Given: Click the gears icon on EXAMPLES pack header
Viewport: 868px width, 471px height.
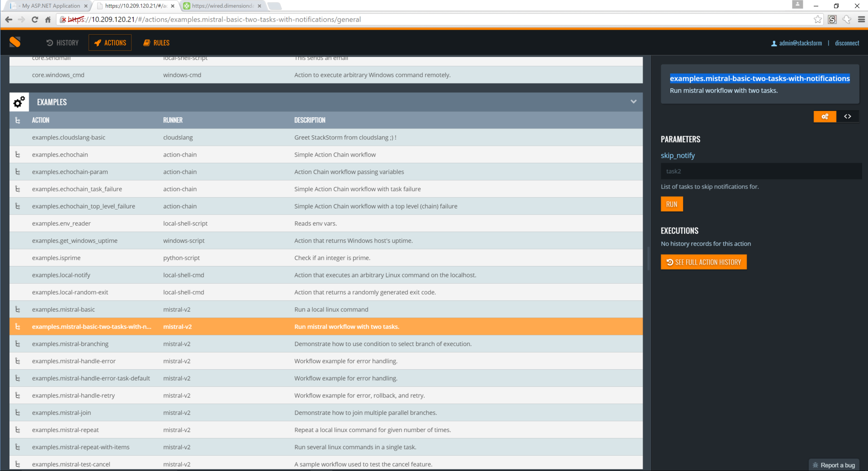Looking at the screenshot, I should (x=19, y=102).
